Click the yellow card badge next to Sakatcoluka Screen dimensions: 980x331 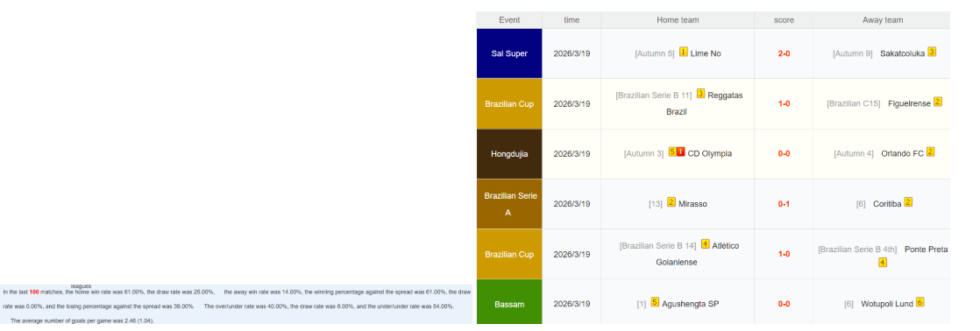[931, 52]
